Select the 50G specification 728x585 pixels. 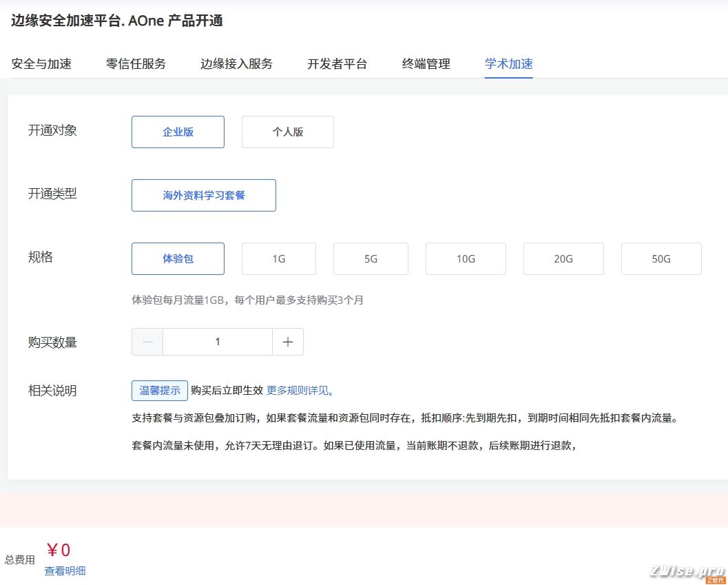click(x=661, y=259)
